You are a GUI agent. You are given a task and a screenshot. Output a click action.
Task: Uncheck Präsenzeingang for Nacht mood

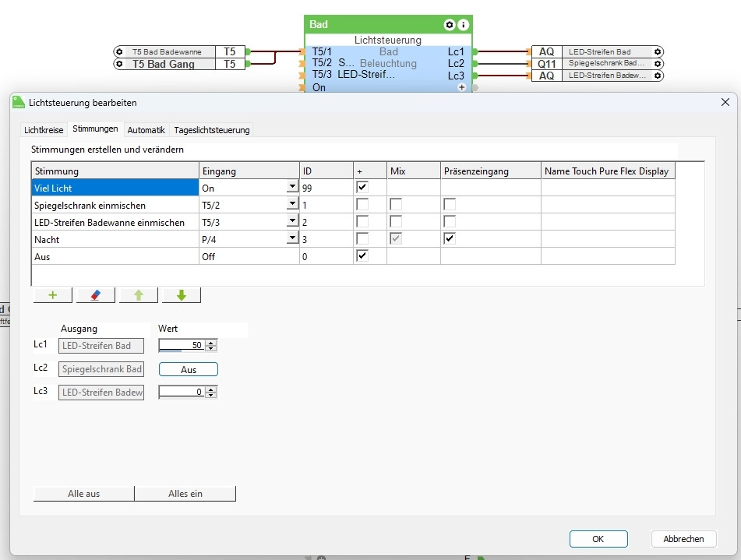pos(449,238)
